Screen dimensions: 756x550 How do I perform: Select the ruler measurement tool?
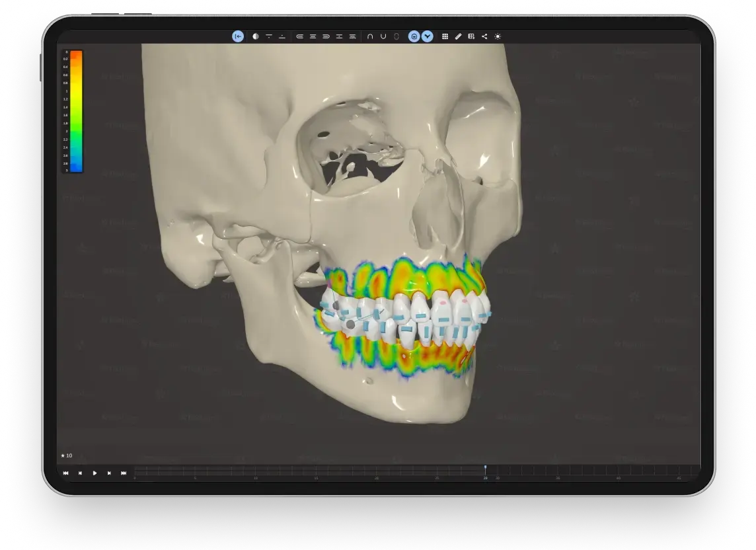pos(458,36)
